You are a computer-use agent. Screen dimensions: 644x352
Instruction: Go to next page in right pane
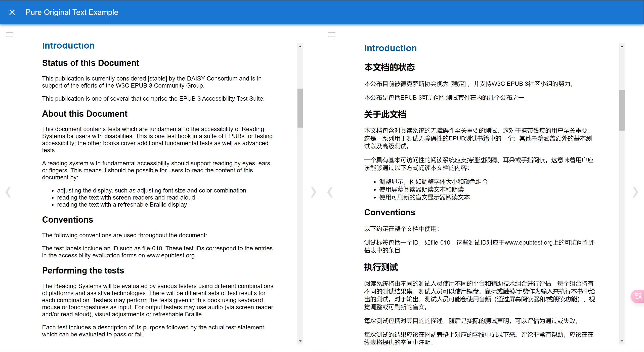click(x=635, y=192)
